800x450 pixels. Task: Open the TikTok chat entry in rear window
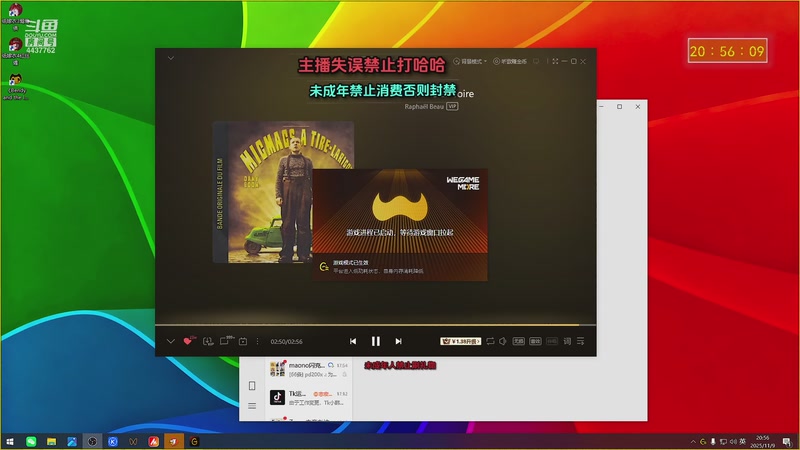(309, 397)
